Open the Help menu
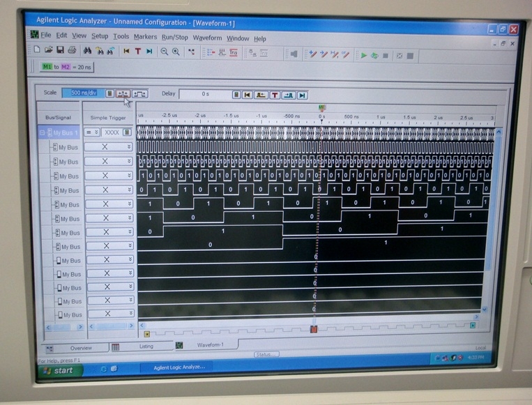The image size is (532, 405). (x=260, y=38)
